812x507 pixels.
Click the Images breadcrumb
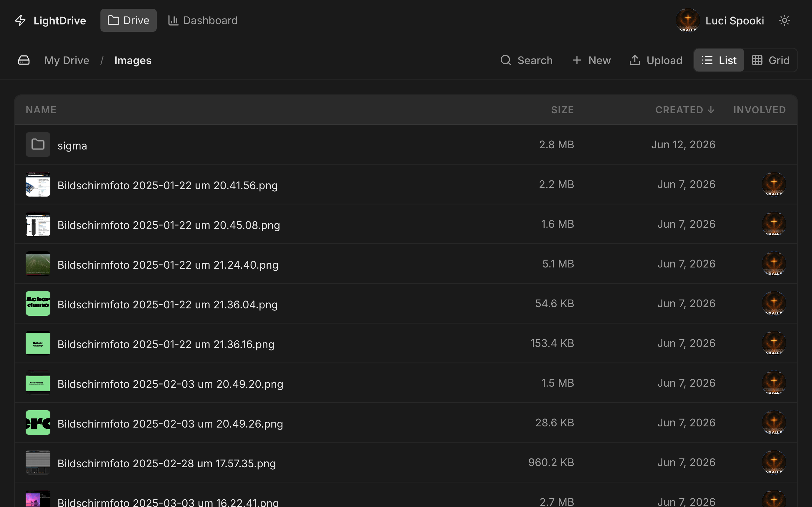coord(133,60)
